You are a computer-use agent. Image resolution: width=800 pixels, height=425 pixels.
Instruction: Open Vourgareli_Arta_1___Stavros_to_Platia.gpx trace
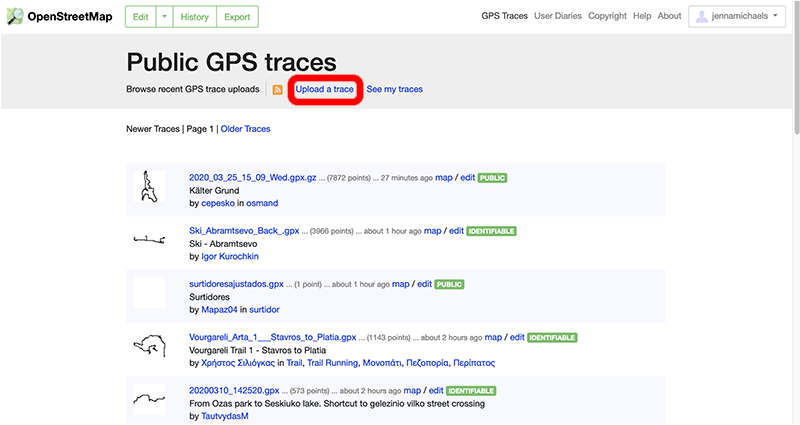pyautogui.click(x=272, y=337)
